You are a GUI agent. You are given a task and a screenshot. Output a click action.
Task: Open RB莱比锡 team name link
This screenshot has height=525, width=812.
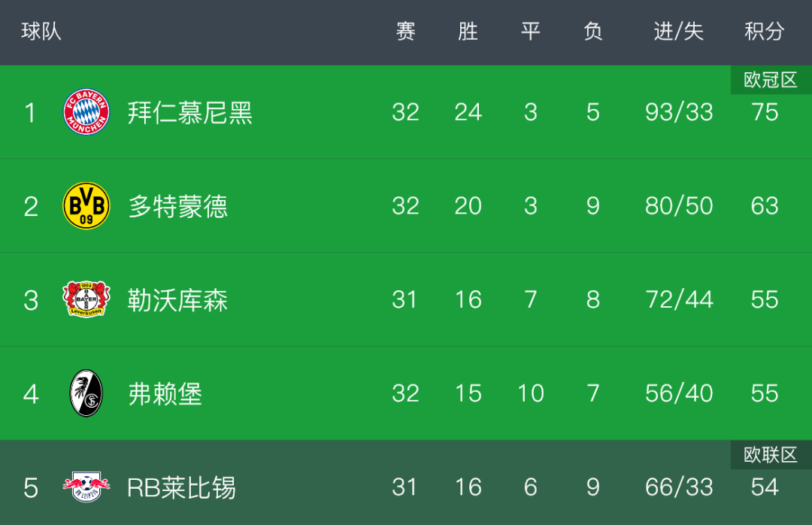point(181,487)
